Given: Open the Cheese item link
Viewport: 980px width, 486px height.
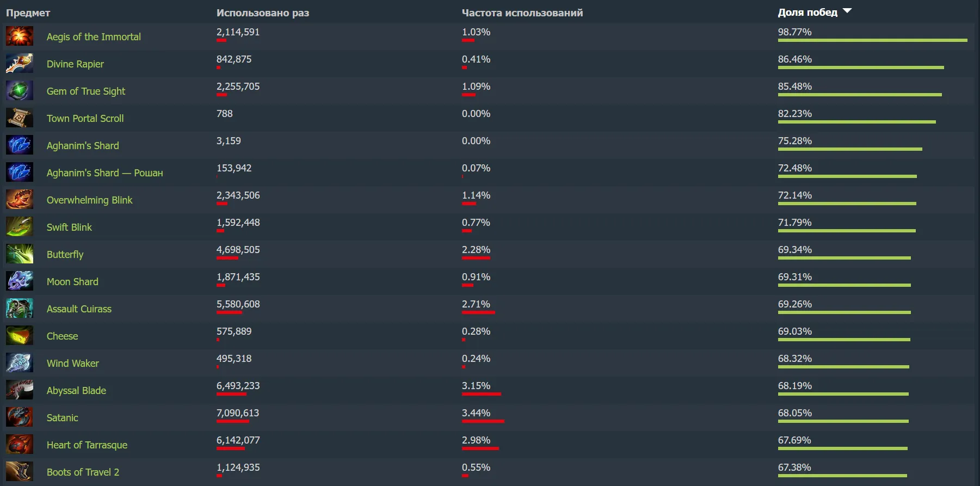Looking at the screenshot, I should pos(62,336).
